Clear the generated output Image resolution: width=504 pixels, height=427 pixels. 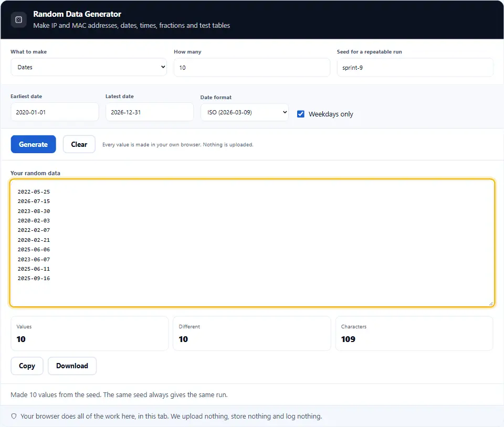point(79,144)
